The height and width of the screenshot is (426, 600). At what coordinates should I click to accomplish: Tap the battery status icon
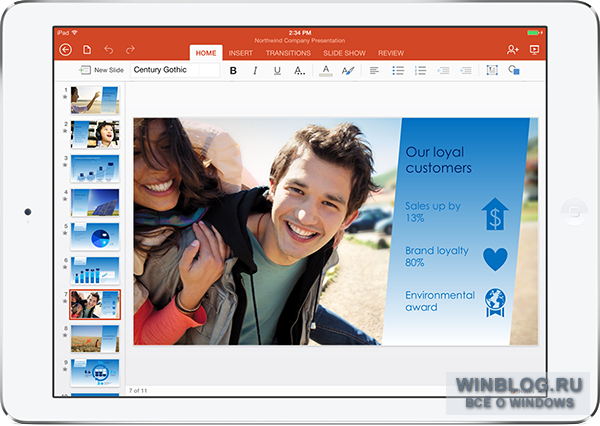(x=535, y=33)
